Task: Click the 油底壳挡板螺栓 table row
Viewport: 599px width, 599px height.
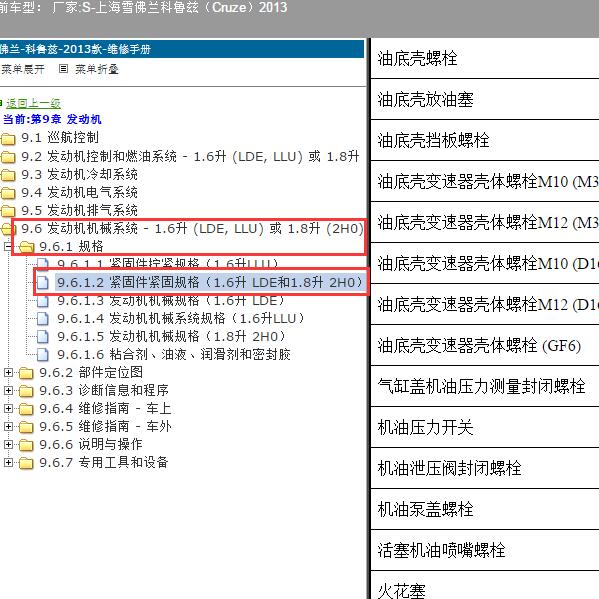Action: click(485, 140)
